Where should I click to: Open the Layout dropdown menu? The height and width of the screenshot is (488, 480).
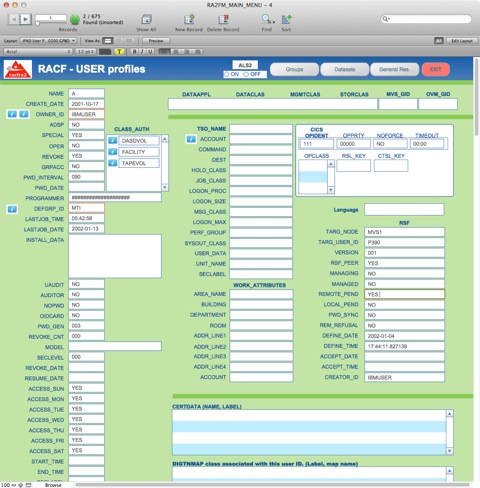click(x=49, y=41)
